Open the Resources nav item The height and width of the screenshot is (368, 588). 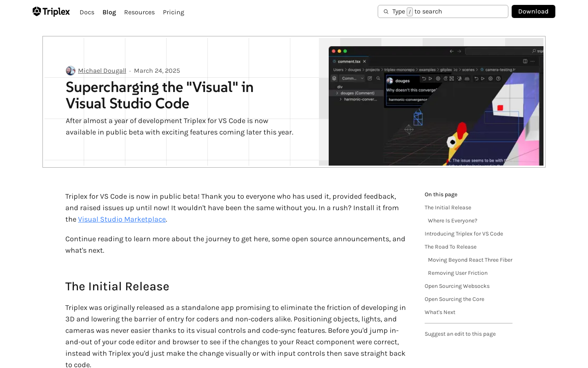(139, 12)
